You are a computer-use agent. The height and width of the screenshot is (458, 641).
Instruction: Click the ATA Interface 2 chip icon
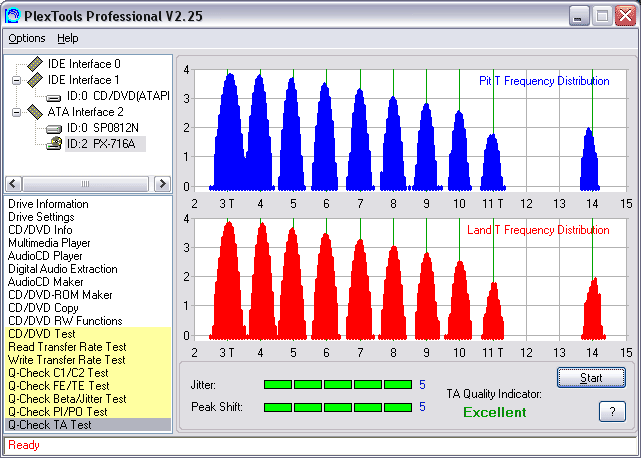[36, 112]
